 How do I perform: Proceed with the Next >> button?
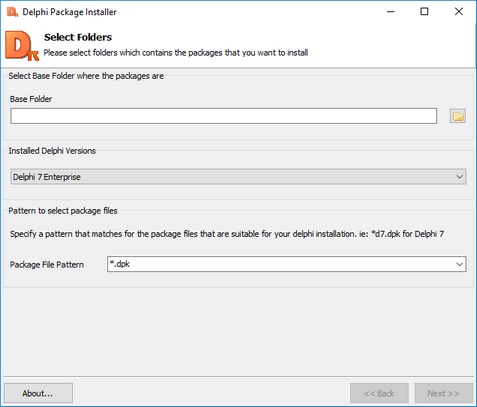click(x=443, y=393)
